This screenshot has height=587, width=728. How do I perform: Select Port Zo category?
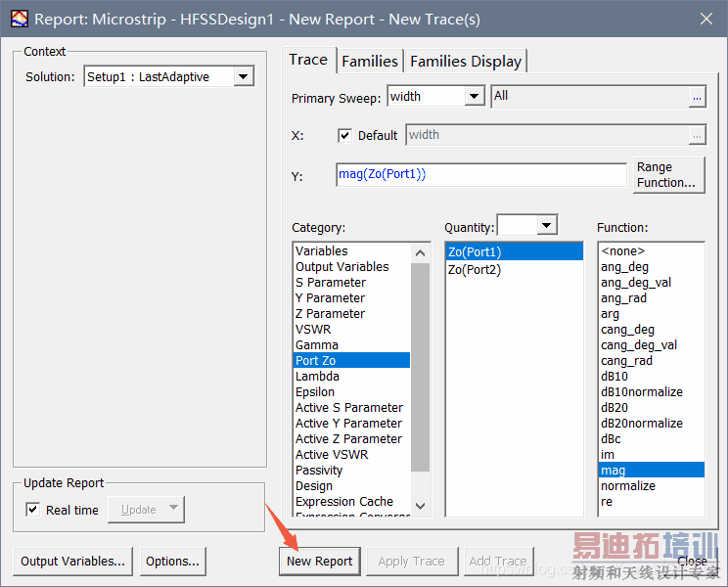(351, 361)
